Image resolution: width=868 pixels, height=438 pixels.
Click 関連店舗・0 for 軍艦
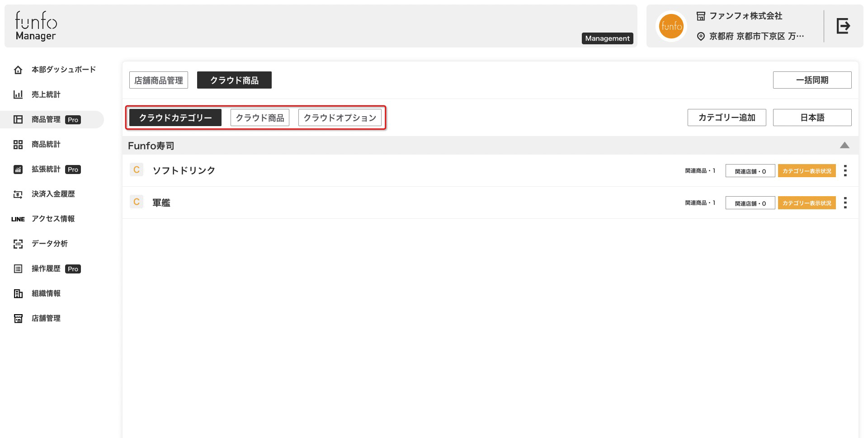[750, 203]
